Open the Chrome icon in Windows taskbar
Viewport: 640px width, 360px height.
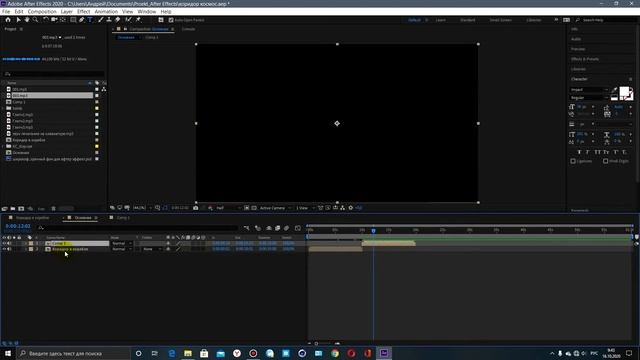(335, 353)
